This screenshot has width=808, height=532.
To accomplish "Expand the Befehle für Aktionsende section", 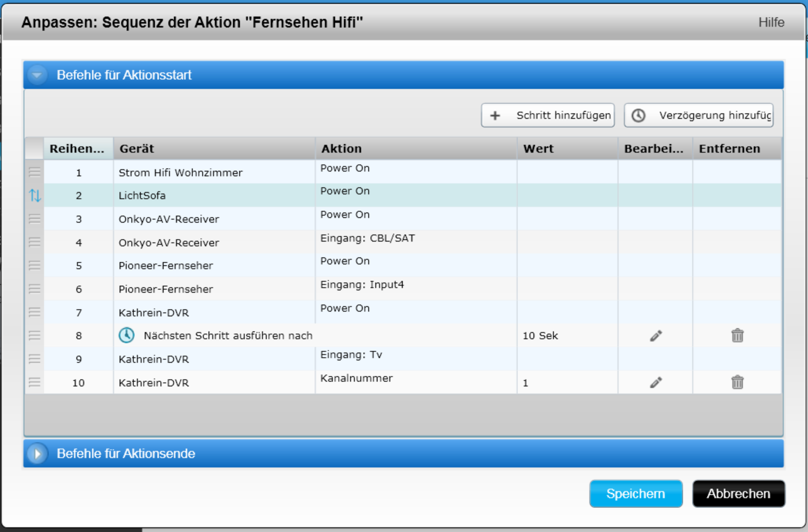I will pyautogui.click(x=37, y=453).
